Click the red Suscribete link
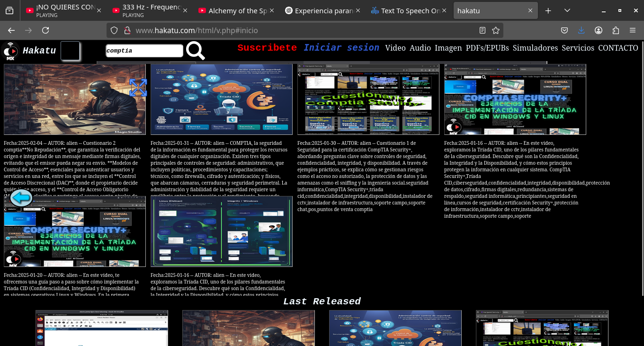 click(x=267, y=48)
